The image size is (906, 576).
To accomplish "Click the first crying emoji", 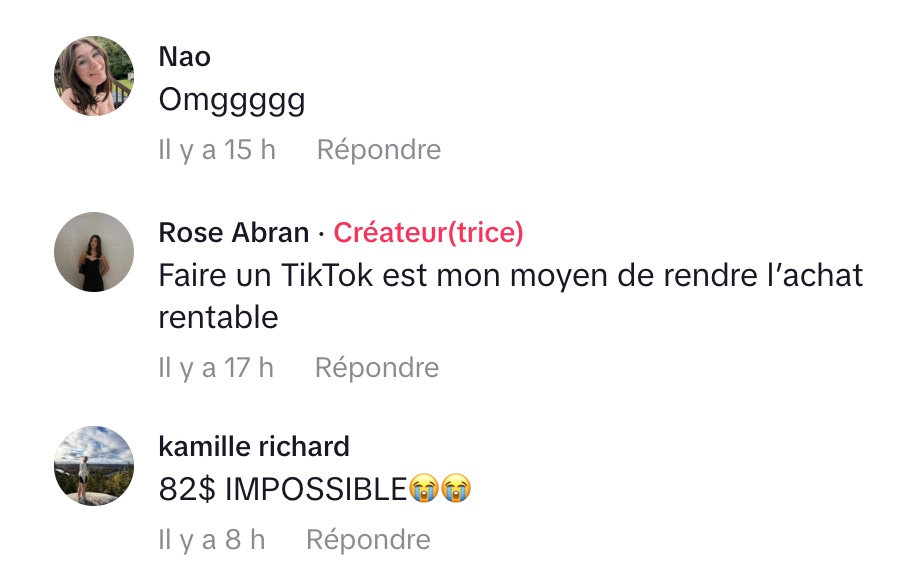I will (x=425, y=489).
